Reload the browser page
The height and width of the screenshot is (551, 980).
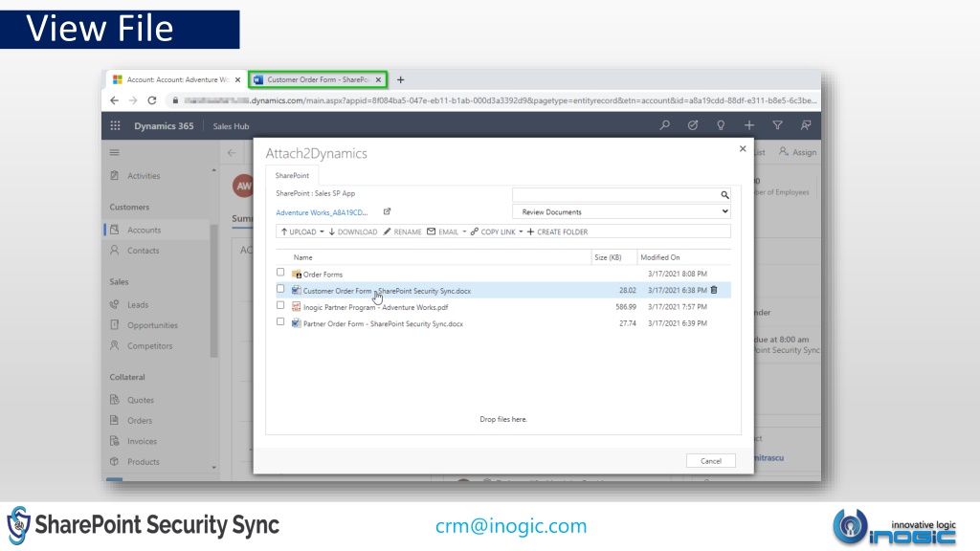coord(152,99)
